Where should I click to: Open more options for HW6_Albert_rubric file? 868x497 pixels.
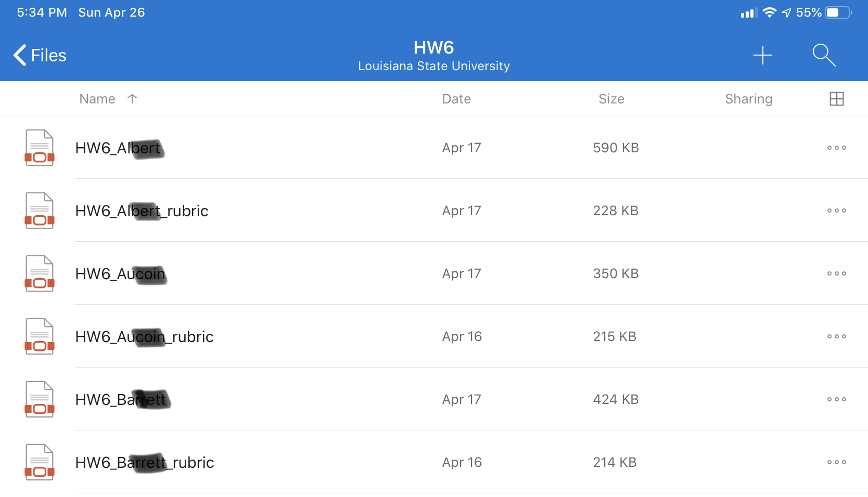(x=837, y=211)
